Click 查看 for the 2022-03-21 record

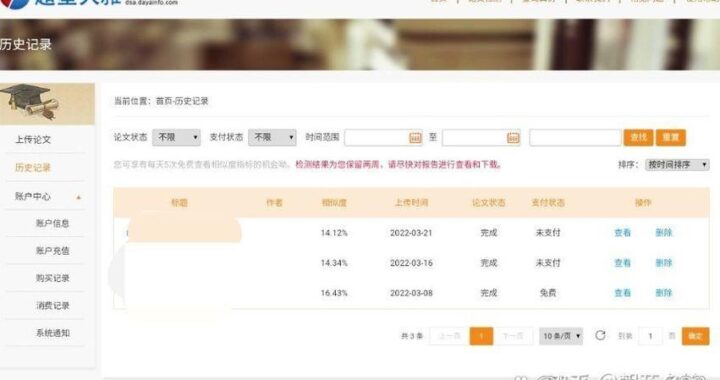tap(623, 233)
